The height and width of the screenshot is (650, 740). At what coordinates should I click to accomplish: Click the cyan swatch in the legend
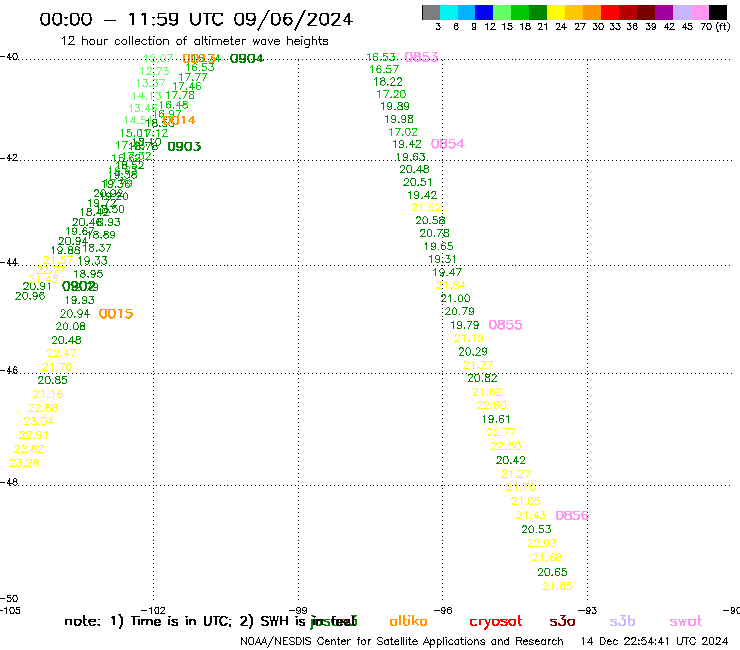448,12
